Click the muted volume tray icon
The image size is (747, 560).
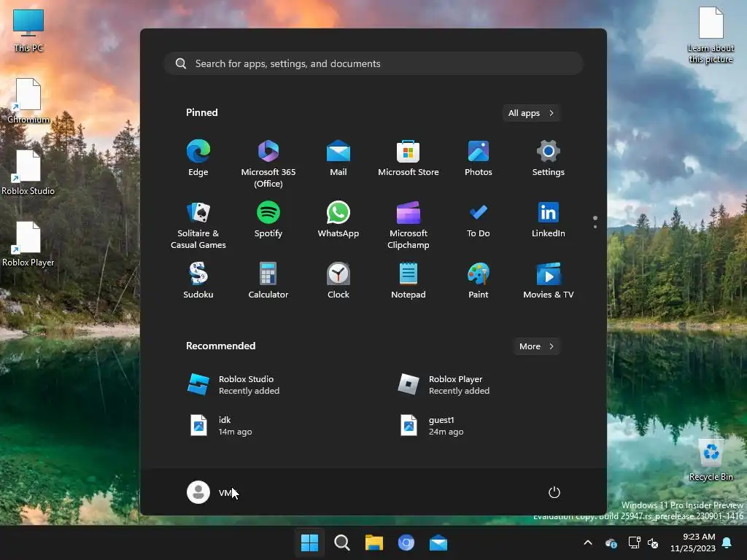pos(653,542)
